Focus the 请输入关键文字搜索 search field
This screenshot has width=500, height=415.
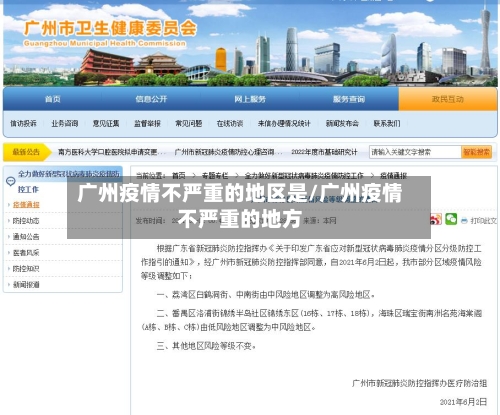[415, 152]
